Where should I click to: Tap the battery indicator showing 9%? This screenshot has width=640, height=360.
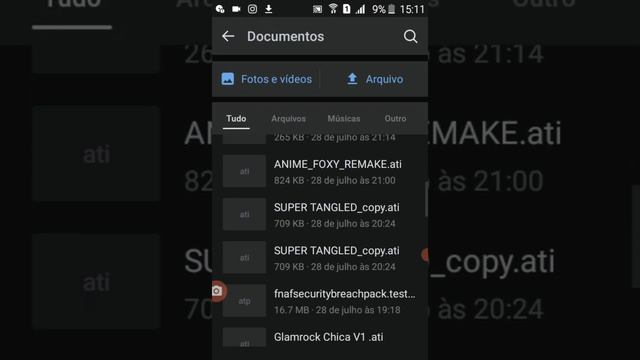pos(384,9)
